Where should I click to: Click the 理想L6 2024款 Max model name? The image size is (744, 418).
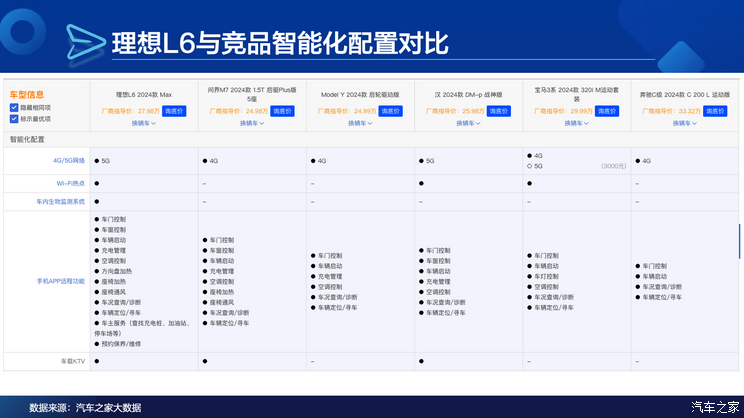click(144, 95)
